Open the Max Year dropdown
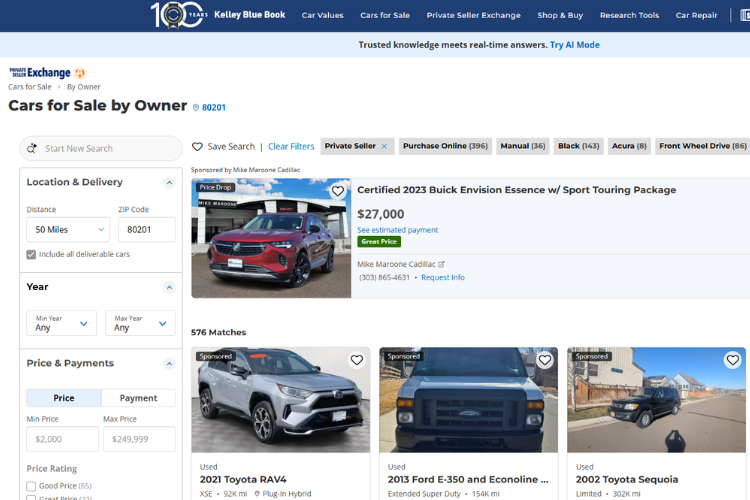This screenshot has width=750, height=500. [141, 323]
